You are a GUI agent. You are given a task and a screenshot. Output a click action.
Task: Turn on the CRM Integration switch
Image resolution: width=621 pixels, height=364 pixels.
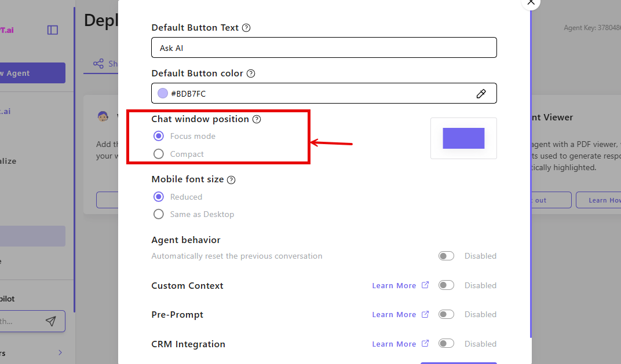click(x=446, y=343)
